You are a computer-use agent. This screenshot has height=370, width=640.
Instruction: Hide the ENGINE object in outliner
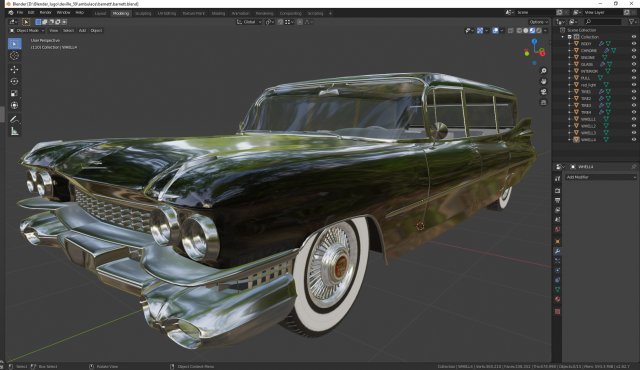634,58
